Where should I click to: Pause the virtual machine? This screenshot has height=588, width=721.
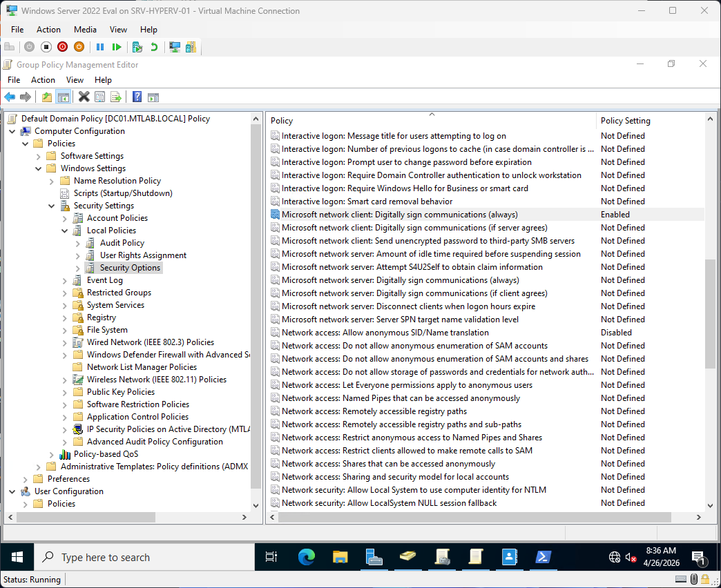point(100,47)
